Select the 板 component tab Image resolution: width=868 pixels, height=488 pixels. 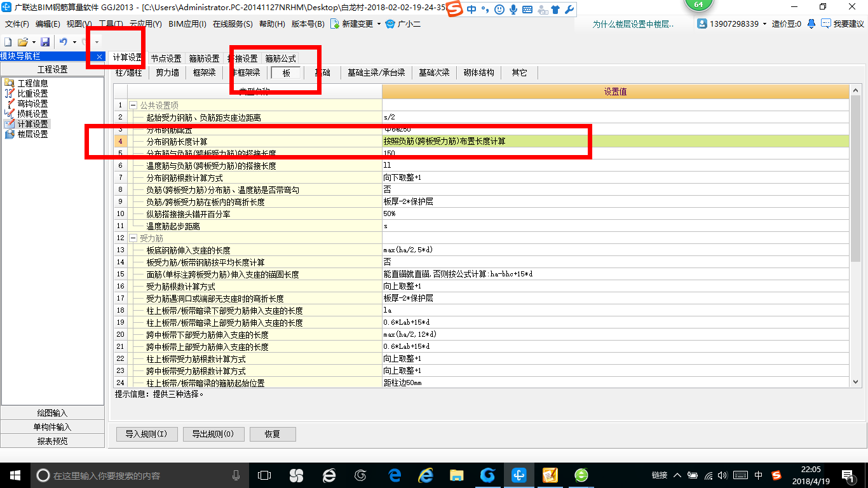(287, 72)
